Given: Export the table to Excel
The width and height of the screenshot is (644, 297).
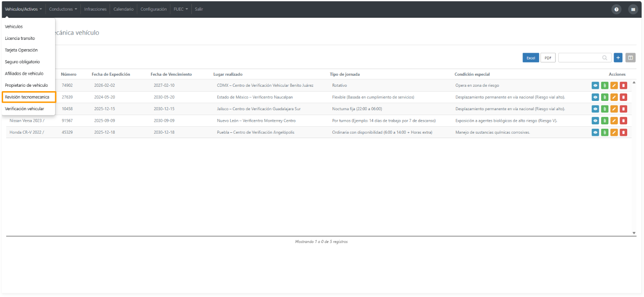Looking at the screenshot, I should click(x=531, y=58).
